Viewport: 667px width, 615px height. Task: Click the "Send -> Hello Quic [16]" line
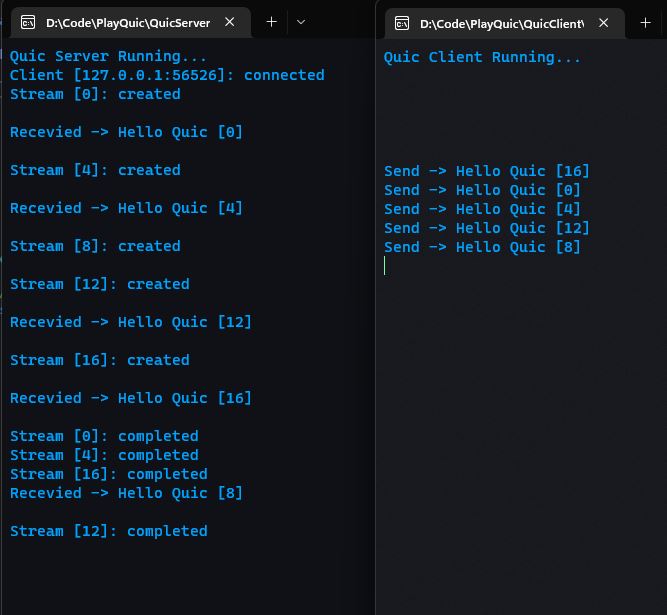click(487, 171)
